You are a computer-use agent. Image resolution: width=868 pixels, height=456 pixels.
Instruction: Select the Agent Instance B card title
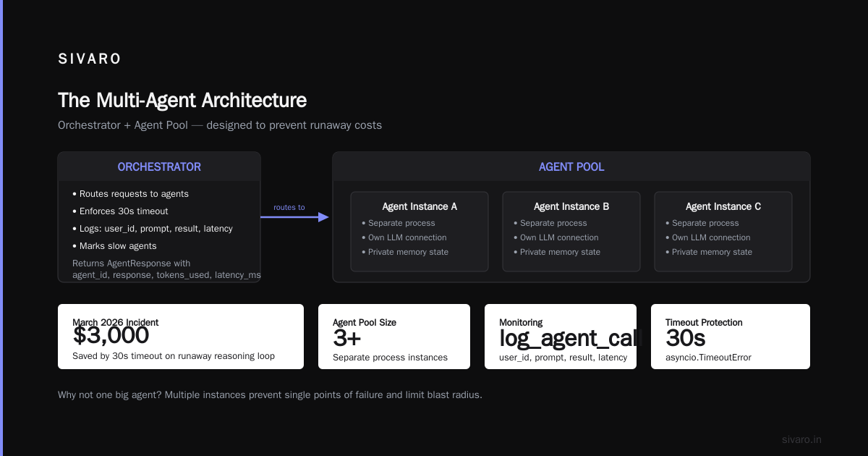pyautogui.click(x=571, y=206)
